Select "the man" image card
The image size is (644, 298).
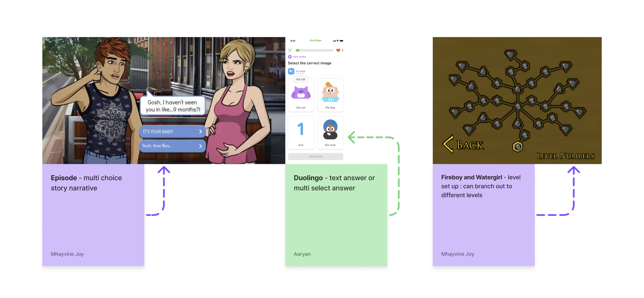330,133
